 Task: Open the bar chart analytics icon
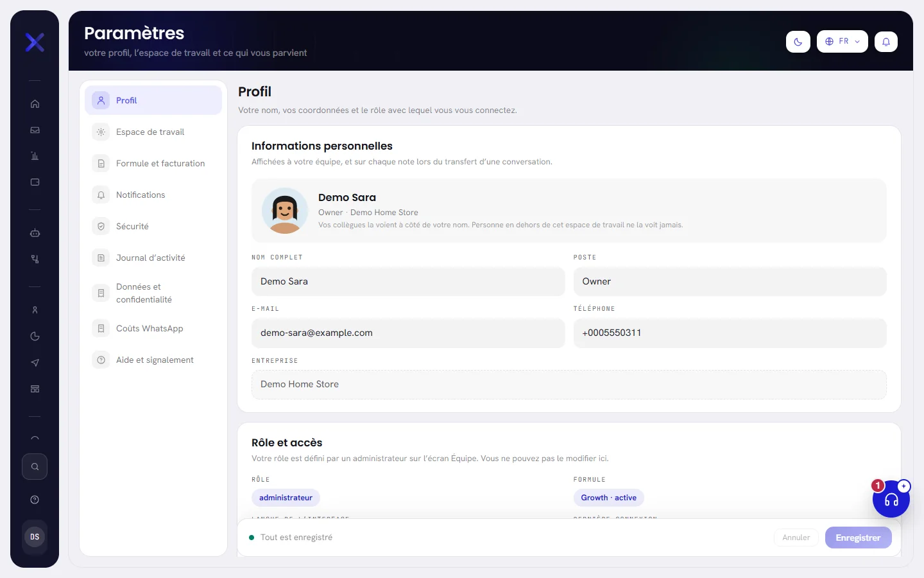(x=35, y=156)
